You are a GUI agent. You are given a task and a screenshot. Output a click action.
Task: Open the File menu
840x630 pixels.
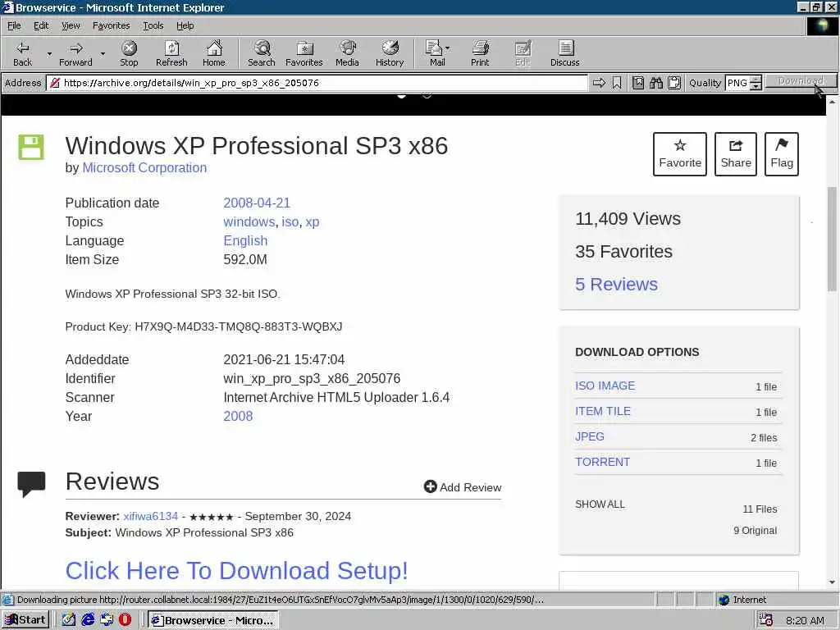[14, 25]
